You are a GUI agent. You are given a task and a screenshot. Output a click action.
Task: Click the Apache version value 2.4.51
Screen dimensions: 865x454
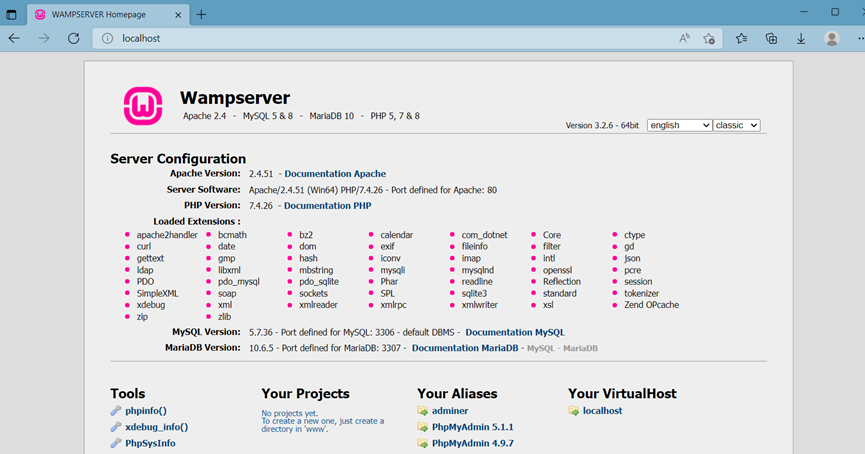click(x=261, y=174)
